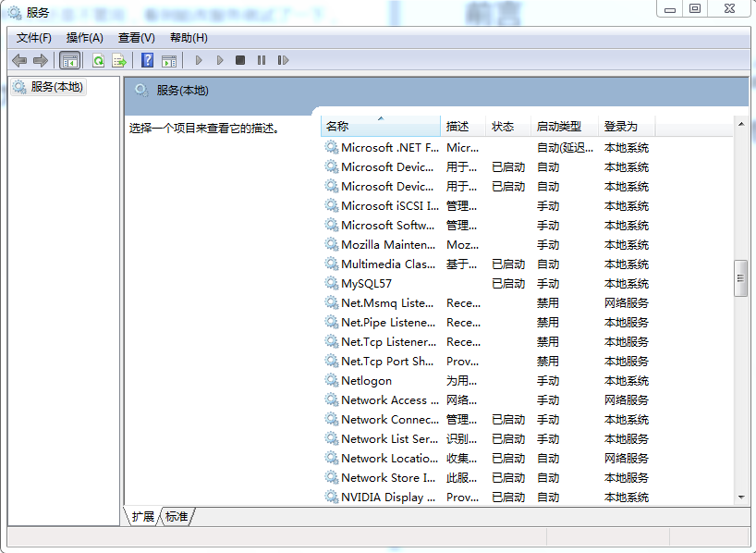
Task: Select the Forward navigation arrow icon
Action: click(41, 59)
